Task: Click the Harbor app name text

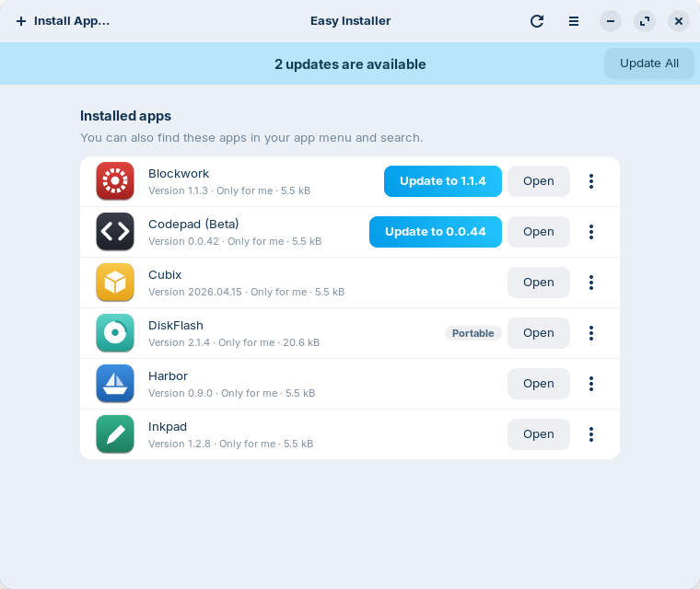Action: click(168, 376)
